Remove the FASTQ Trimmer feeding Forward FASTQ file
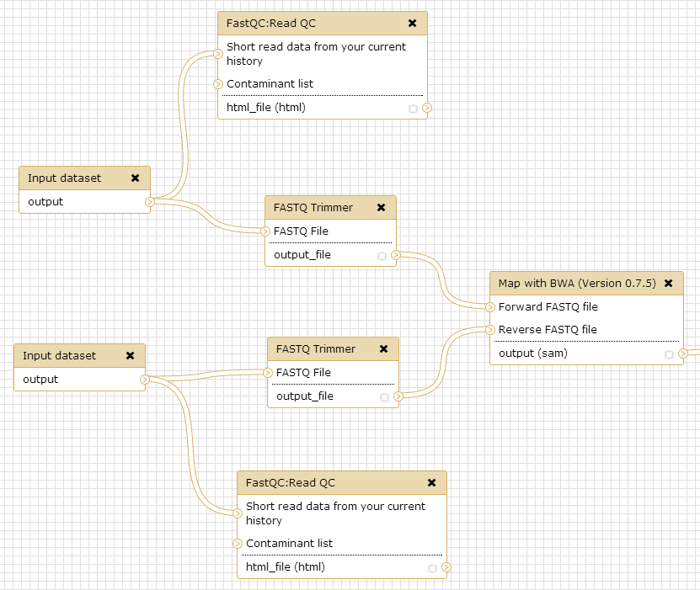The height and width of the screenshot is (590, 700). point(382,207)
